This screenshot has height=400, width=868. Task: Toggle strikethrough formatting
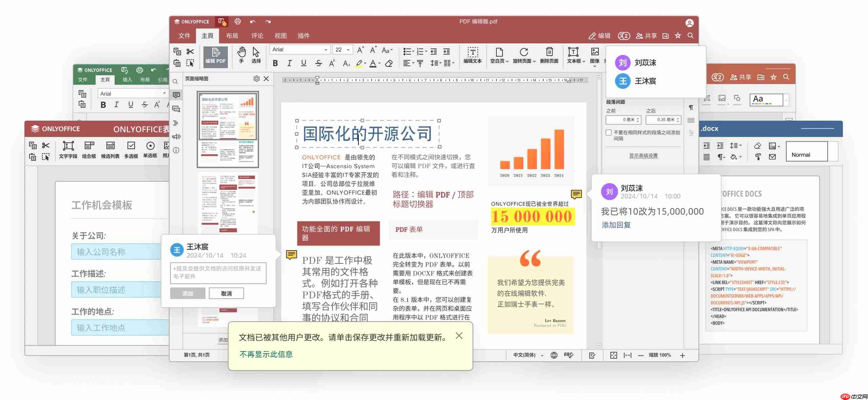tap(318, 63)
